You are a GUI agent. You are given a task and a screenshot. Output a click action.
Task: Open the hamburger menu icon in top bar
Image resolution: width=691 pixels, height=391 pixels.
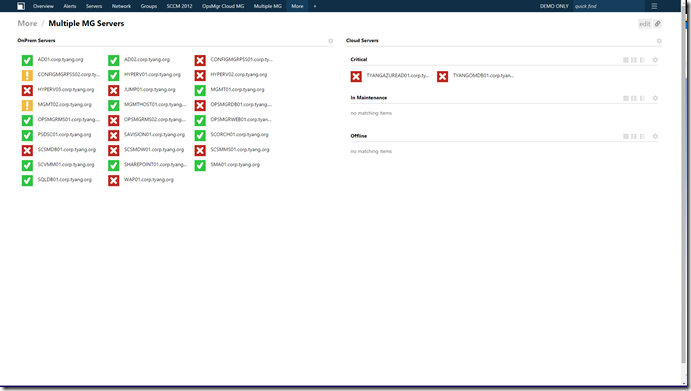coord(654,6)
